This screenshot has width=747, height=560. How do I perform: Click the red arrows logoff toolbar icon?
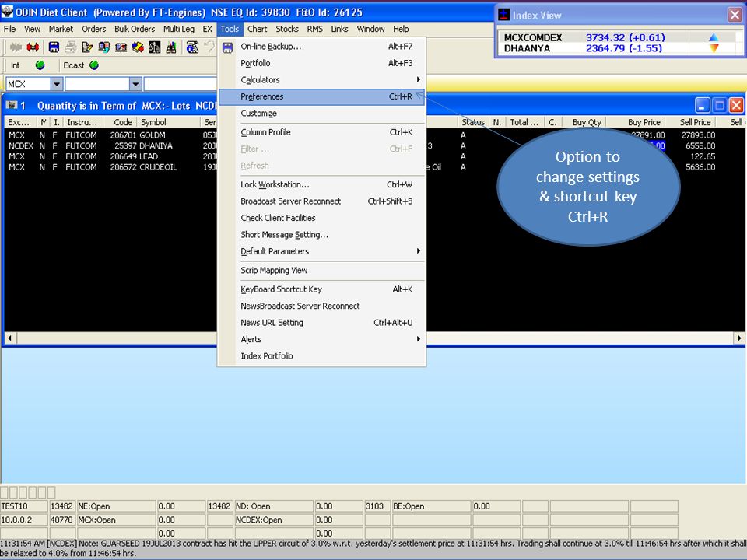(33, 47)
